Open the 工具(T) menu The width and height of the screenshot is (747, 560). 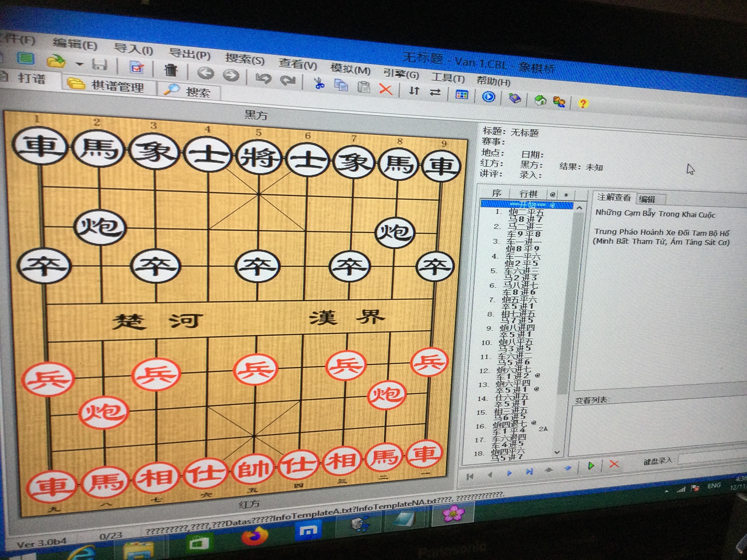(448, 78)
